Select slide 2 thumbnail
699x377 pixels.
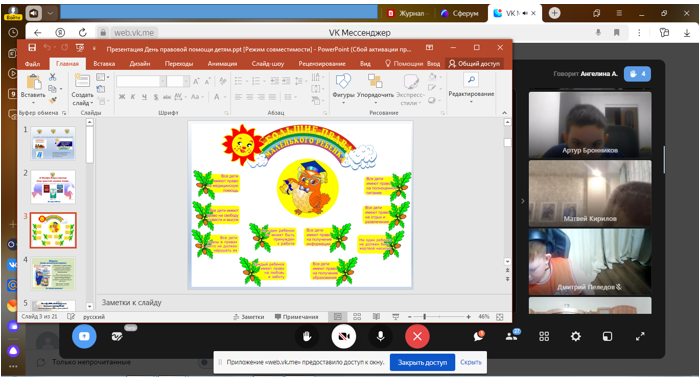click(x=53, y=187)
